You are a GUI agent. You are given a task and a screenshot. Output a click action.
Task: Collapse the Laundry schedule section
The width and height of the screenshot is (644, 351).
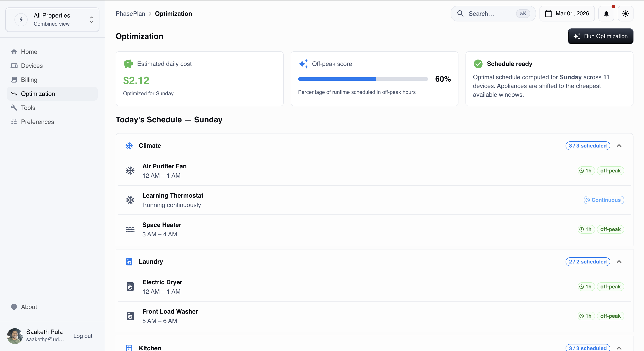pos(619,261)
